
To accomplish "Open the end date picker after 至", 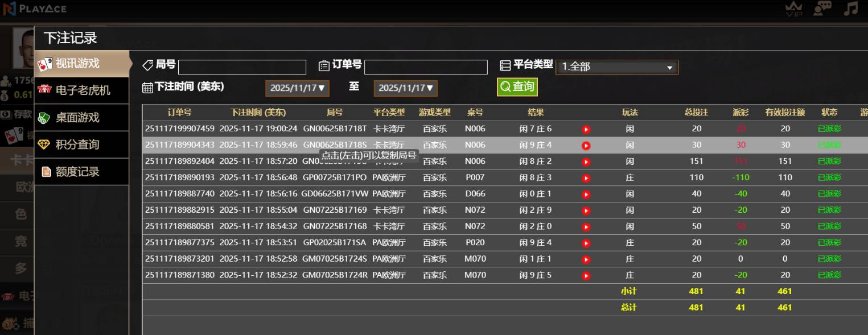I will [x=405, y=88].
